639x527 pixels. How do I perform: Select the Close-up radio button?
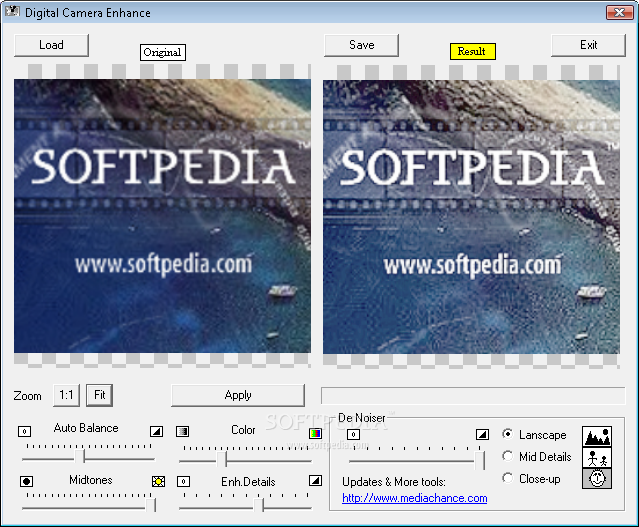507,478
